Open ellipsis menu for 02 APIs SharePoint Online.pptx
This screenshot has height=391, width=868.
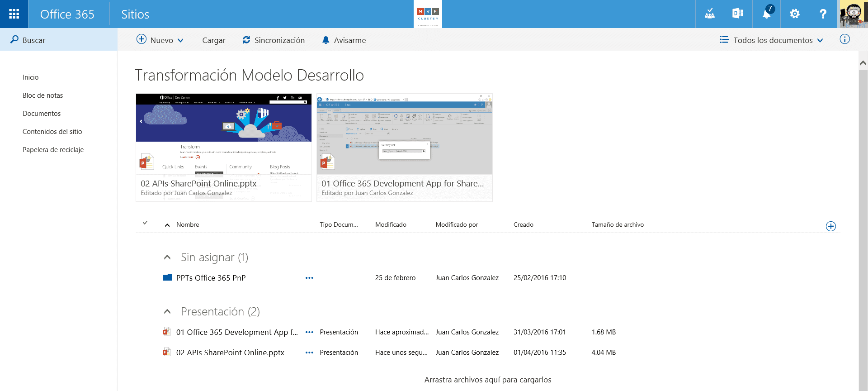[309, 353]
